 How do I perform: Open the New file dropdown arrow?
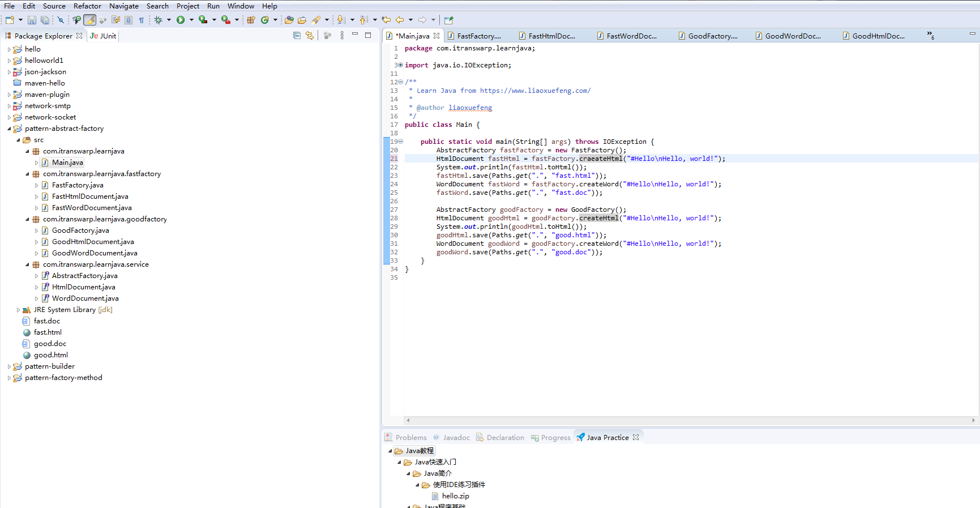click(x=20, y=20)
